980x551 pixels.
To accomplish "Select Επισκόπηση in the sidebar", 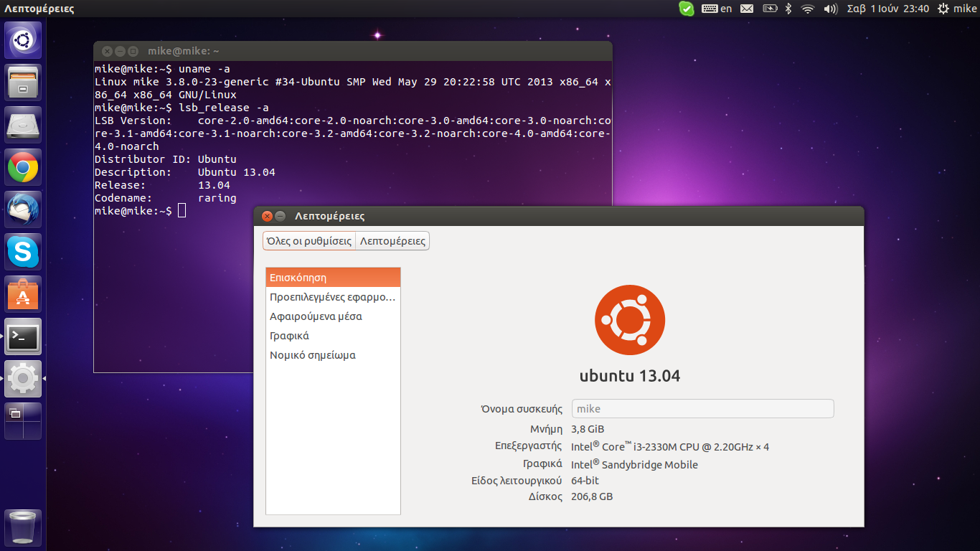I will tap(333, 278).
